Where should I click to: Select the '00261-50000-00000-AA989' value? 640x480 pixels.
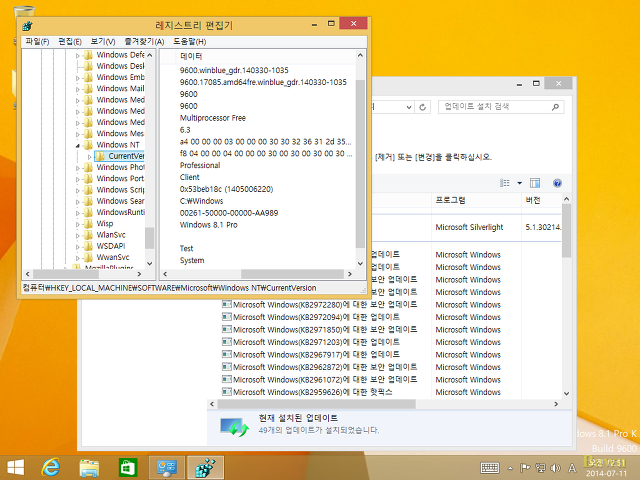(x=229, y=213)
